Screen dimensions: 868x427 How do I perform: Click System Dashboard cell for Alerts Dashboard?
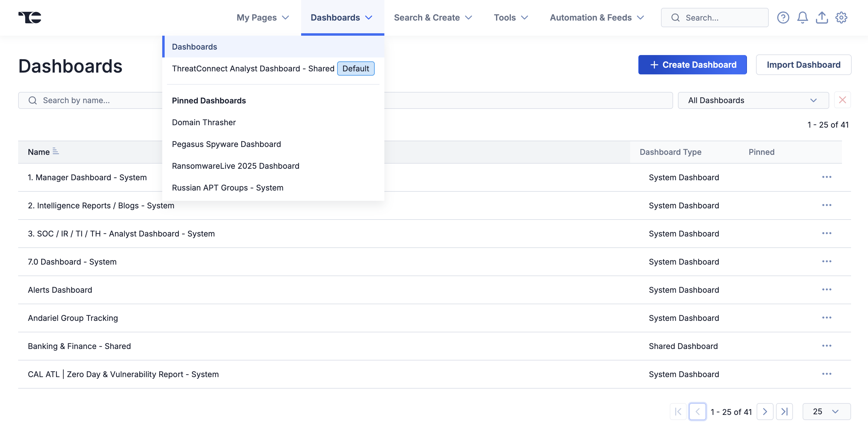[x=684, y=290]
